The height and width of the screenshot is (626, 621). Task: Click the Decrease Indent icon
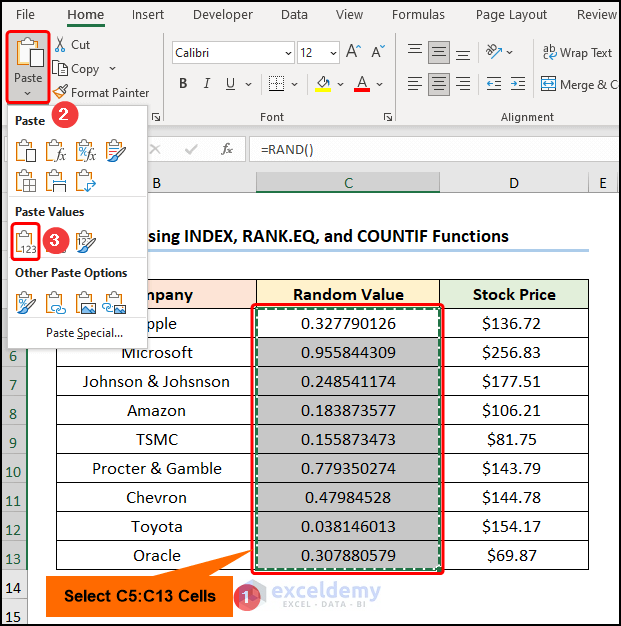(x=494, y=84)
